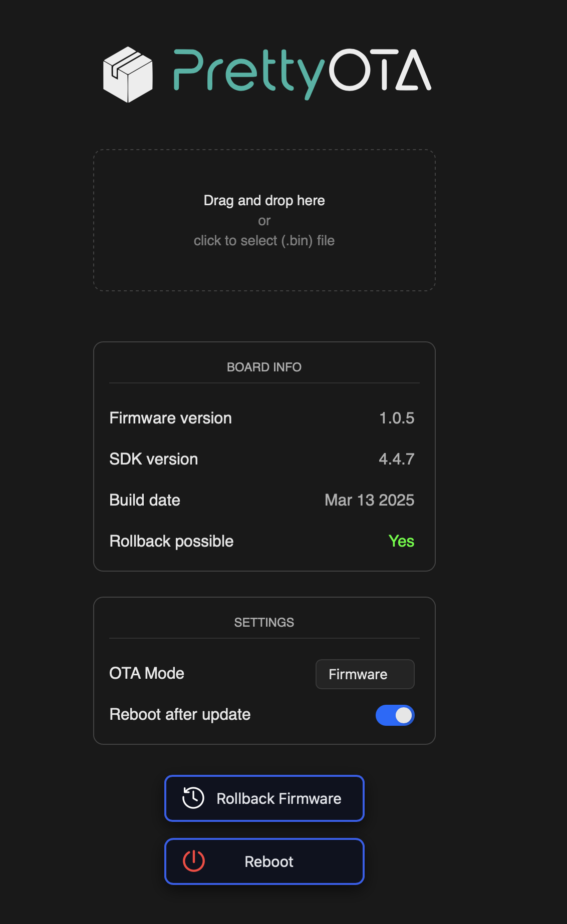Image resolution: width=567 pixels, height=924 pixels.
Task: Click the PrettyOTA box logo icon
Action: (x=128, y=75)
